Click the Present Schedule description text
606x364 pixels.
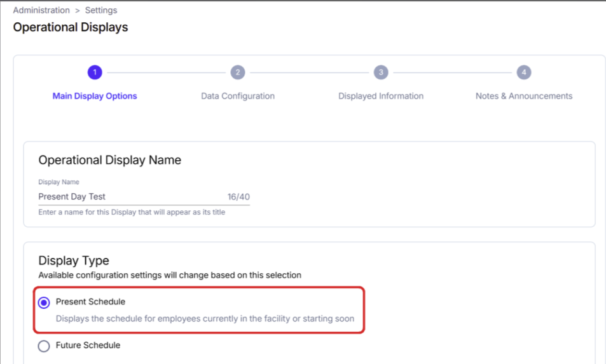point(205,318)
